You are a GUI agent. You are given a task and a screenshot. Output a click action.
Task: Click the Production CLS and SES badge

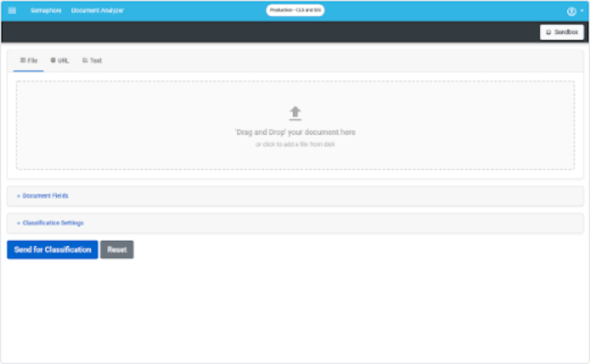[x=295, y=11]
